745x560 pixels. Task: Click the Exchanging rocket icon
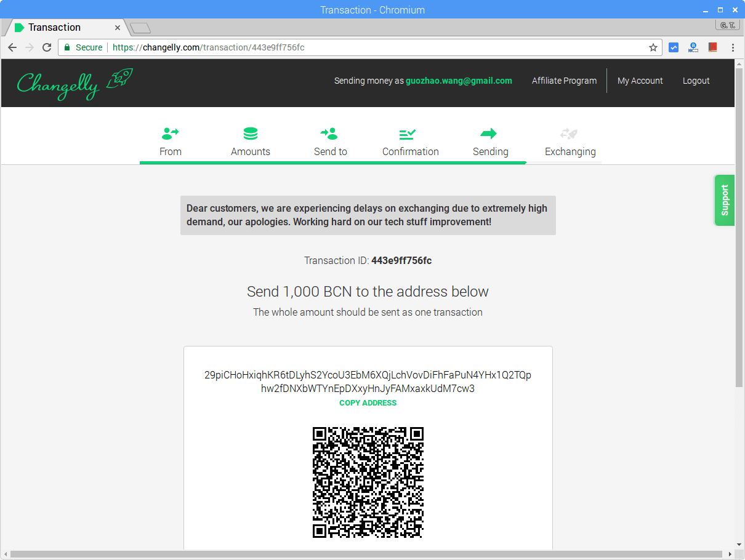pyautogui.click(x=569, y=133)
